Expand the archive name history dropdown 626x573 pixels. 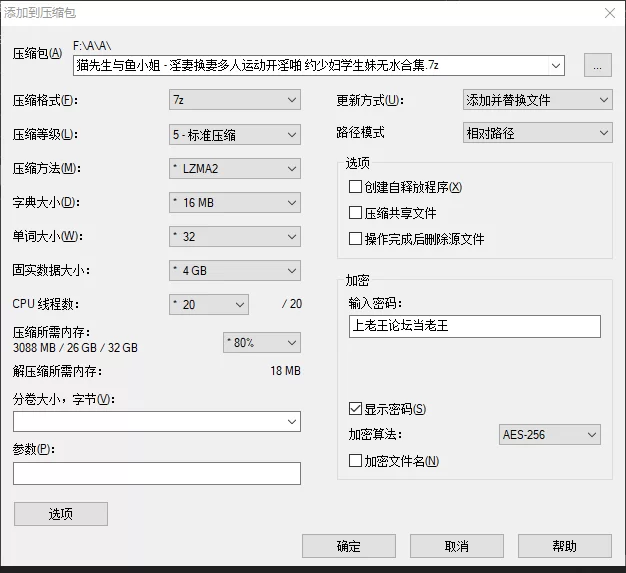(556, 65)
